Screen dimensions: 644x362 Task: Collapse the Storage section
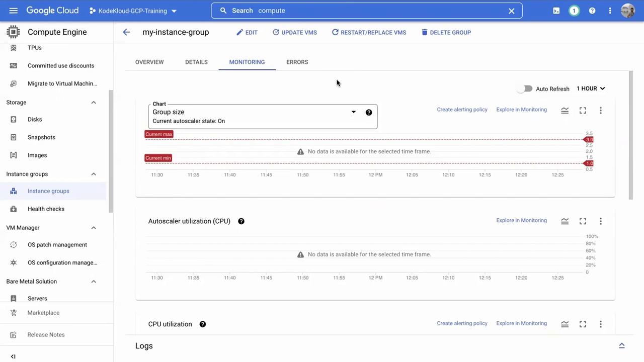pyautogui.click(x=94, y=103)
